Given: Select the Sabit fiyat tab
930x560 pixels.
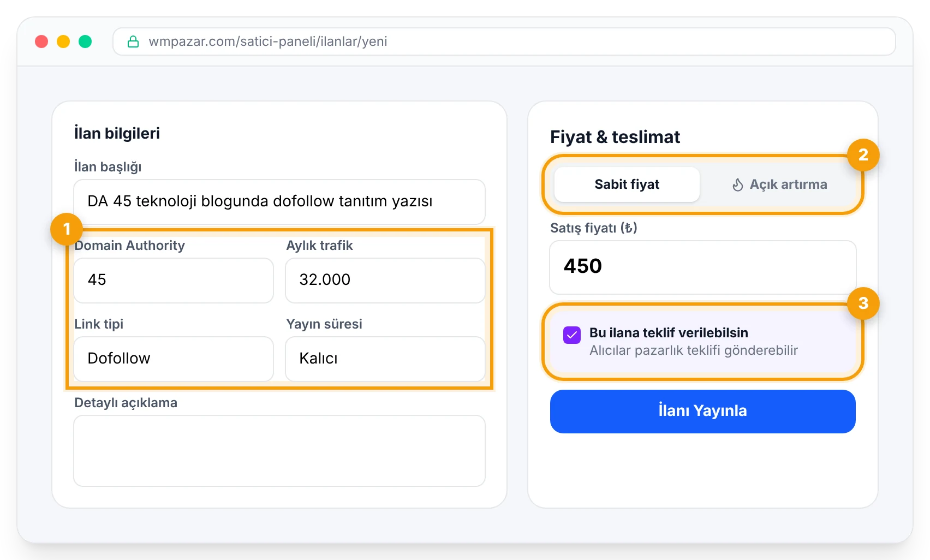Looking at the screenshot, I should [627, 184].
